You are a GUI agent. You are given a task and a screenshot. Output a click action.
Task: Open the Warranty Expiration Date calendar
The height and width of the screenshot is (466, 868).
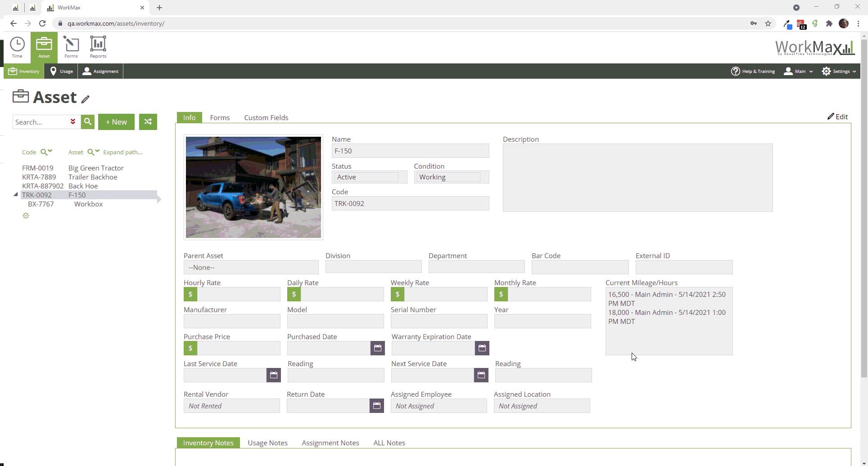click(x=482, y=348)
